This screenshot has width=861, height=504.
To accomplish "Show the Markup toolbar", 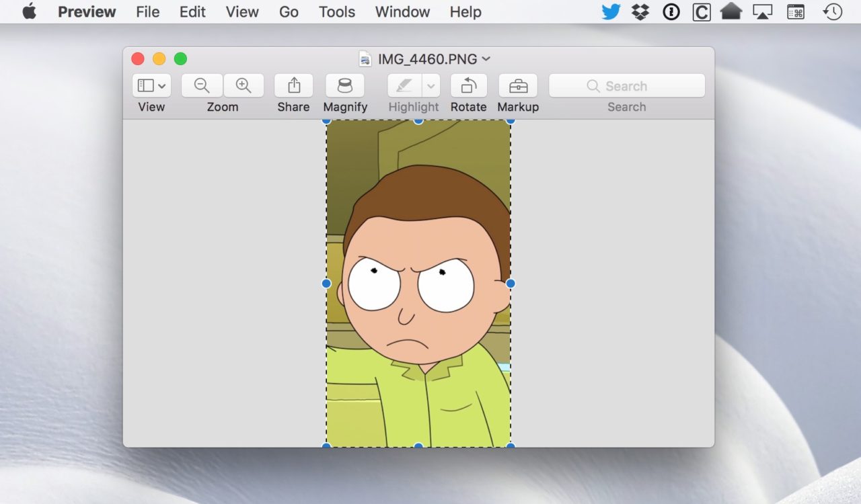I will 518,85.
